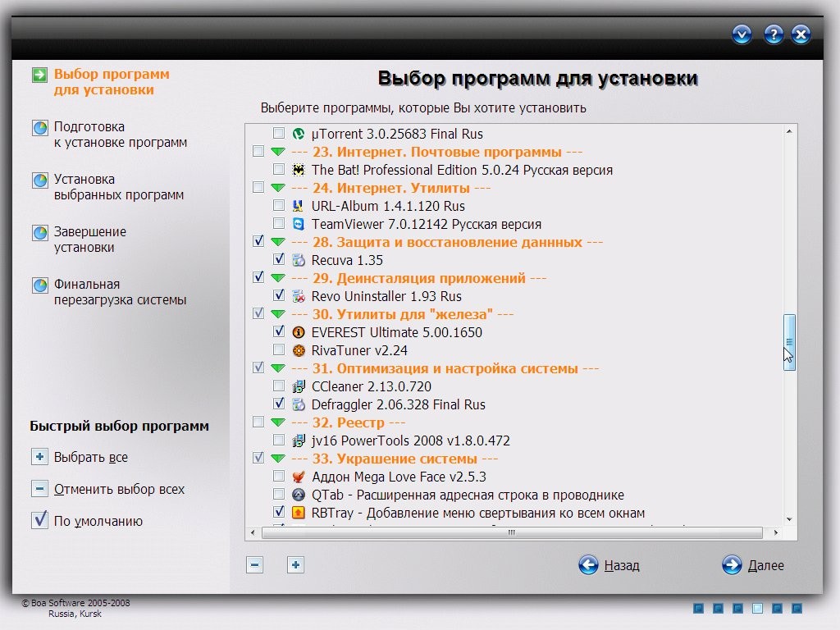840x630 pixels.
Task: Click the globe icon of Установка выбранных программ
Action: coord(40,180)
